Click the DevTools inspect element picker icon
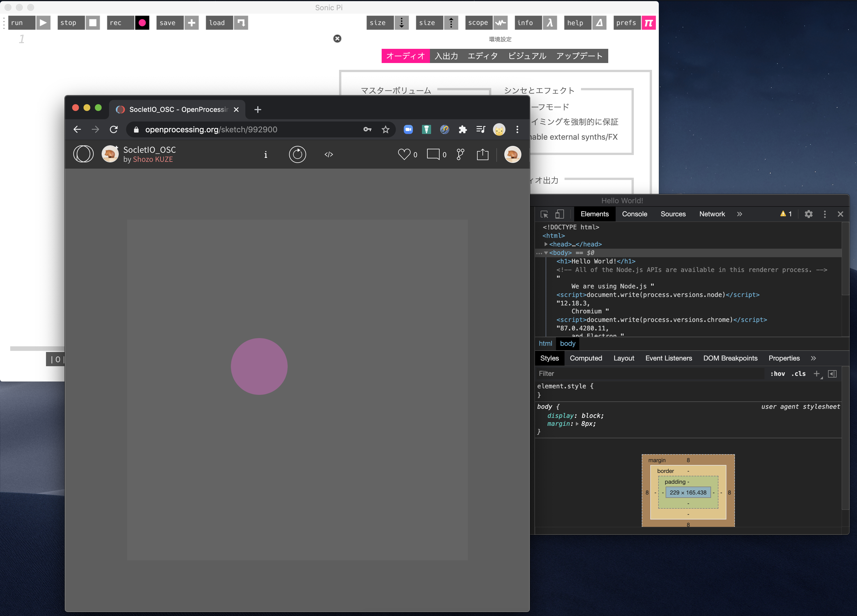 tap(544, 214)
